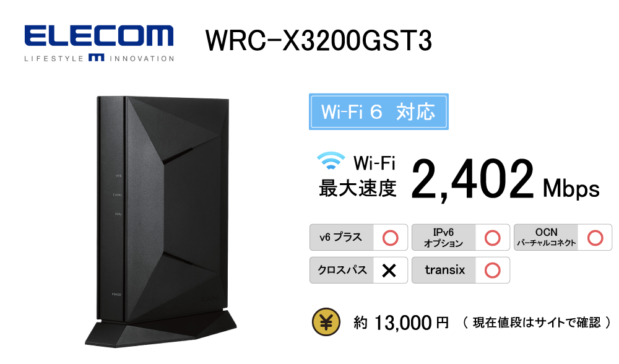Click the 2,402 Mbps speed figure
Image resolution: width=619 pixels, height=364 pixels.
[505, 180]
